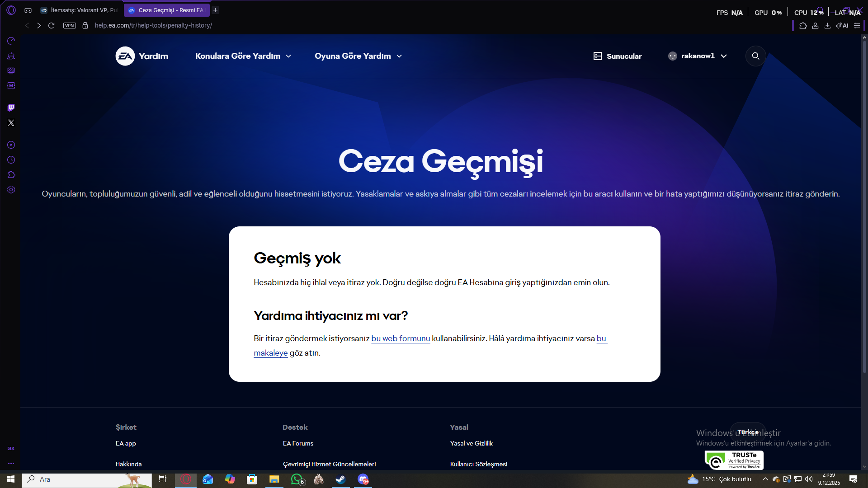The image size is (868, 488).
Task: Open Microsoft Store from the taskbar
Action: [252, 479]
